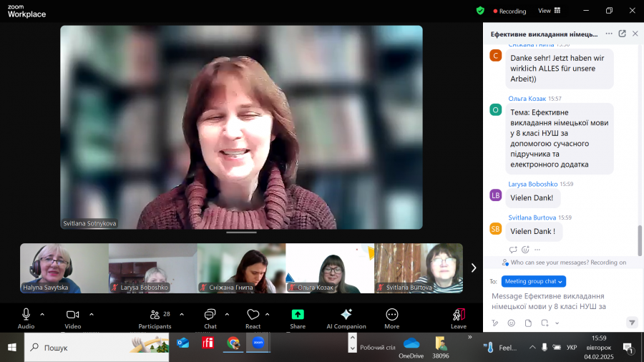Viewport: 644px width, 362px height.
Task: Open more options for last chat message
Action: (537, 250)
